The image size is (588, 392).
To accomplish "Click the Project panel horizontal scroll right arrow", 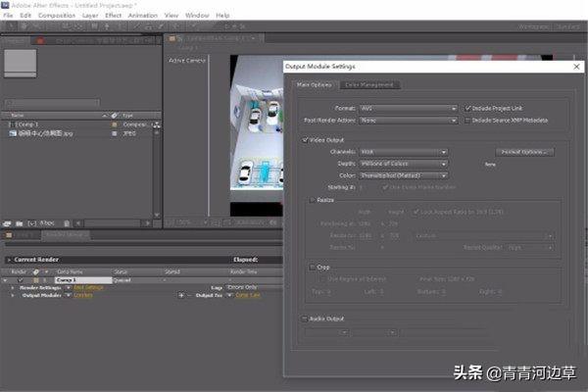I will (x=148, y=223).
